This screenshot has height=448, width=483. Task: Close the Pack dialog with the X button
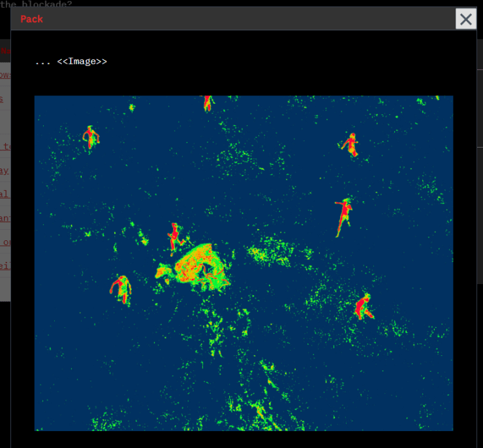[465, 19]
